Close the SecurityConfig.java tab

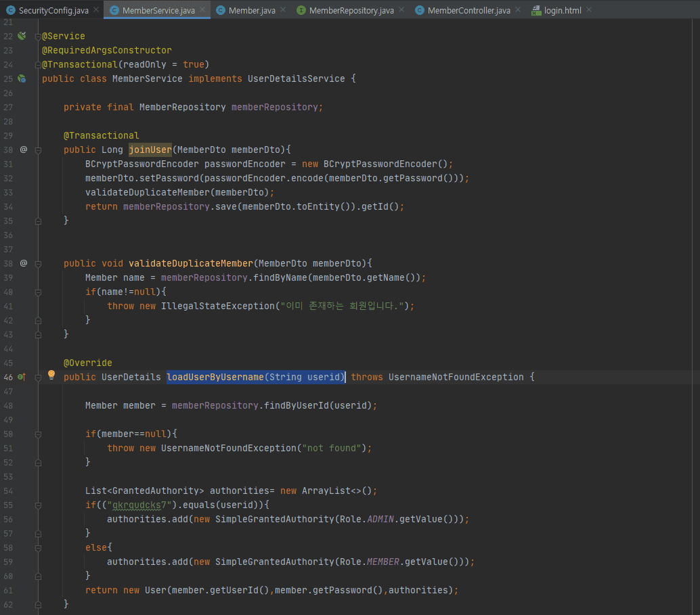(x=96, y=9)
